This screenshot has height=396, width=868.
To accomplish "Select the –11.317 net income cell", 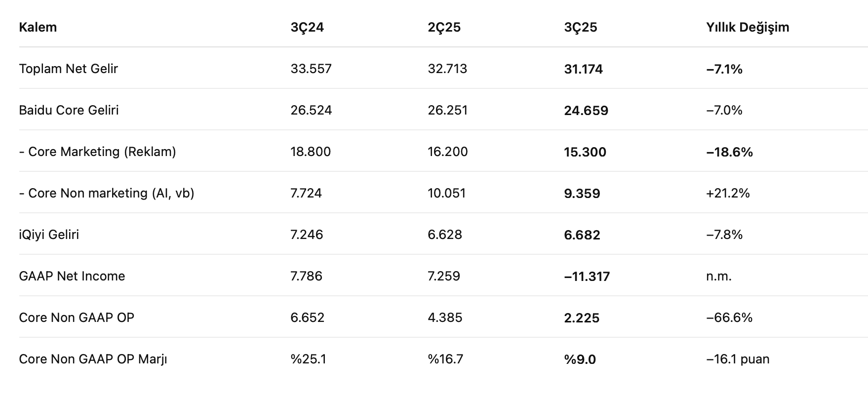I will (x=587, y=277).
